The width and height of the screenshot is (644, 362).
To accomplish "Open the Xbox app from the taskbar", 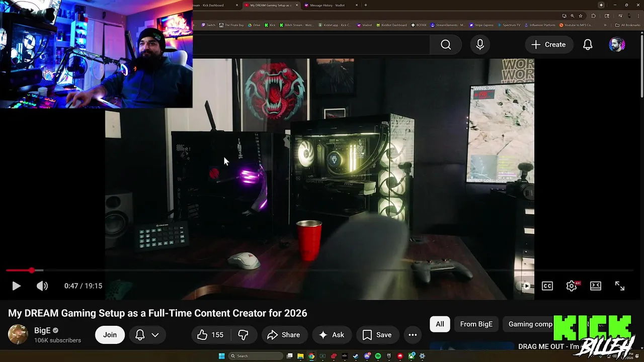I will (x=412, y=356).
